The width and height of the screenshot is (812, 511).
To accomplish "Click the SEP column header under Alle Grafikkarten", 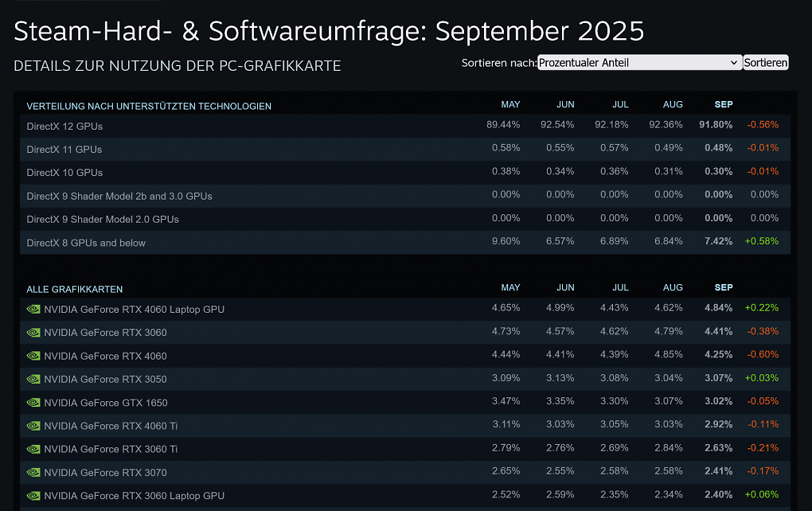I will (x=724, y=287).
